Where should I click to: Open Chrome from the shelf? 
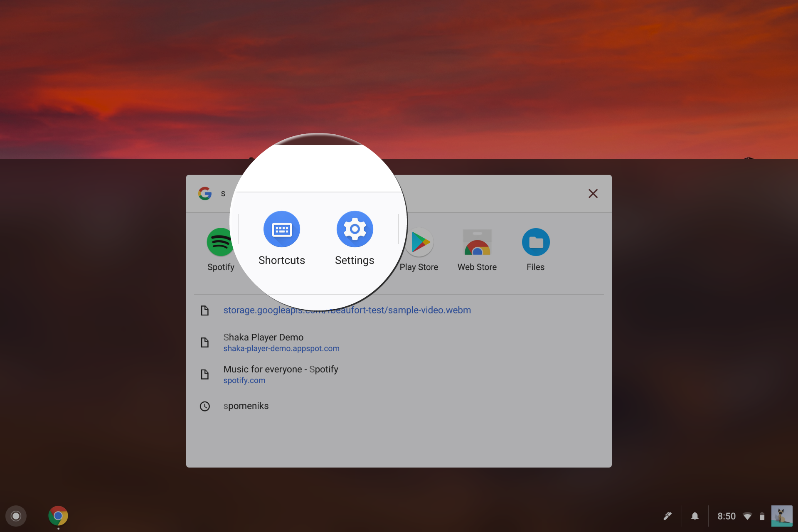[58, 516]
